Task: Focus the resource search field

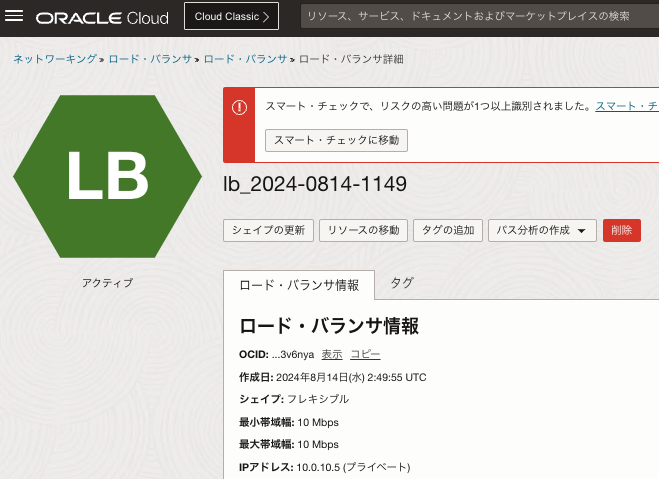Action: pyautogui.click(x=480, y=16)
